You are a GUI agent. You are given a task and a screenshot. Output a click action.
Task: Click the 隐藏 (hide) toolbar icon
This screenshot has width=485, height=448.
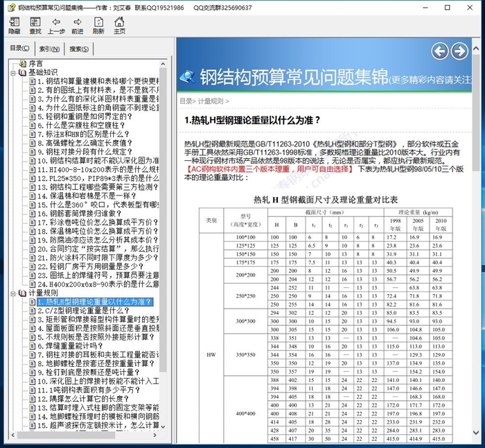coord(15,26)
